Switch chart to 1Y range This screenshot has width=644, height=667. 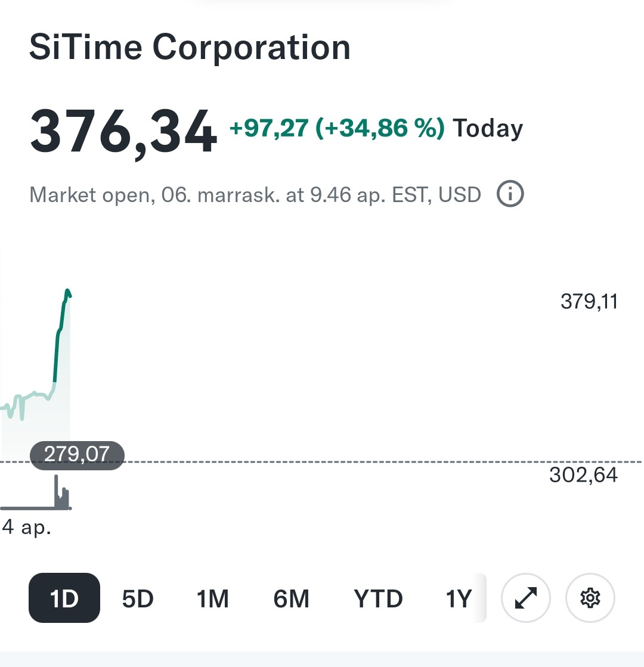tap(459, 598)
